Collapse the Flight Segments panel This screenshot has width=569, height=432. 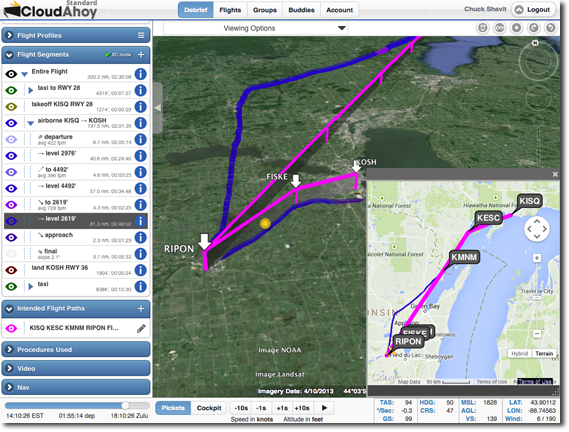(9, 54)
